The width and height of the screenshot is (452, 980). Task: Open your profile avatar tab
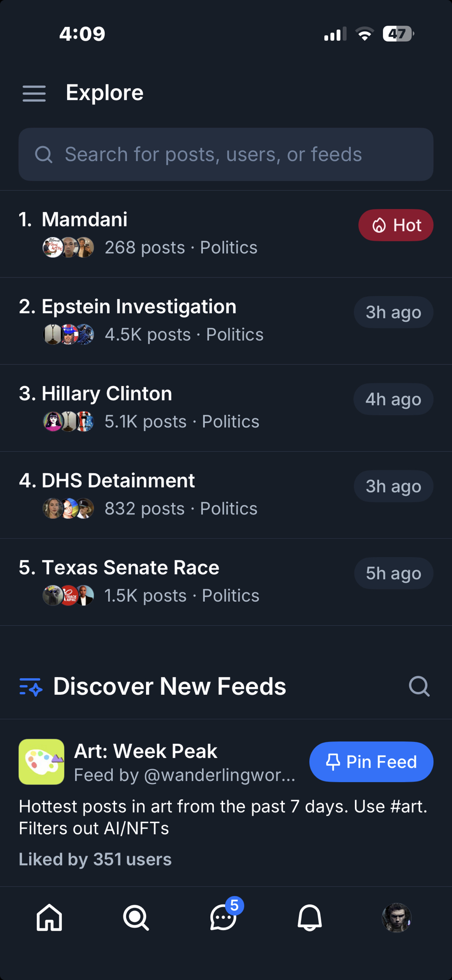click(396, 918)
